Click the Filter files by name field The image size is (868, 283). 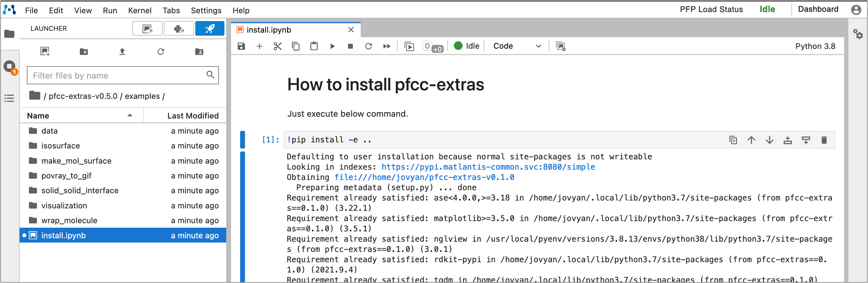point(118,75)
